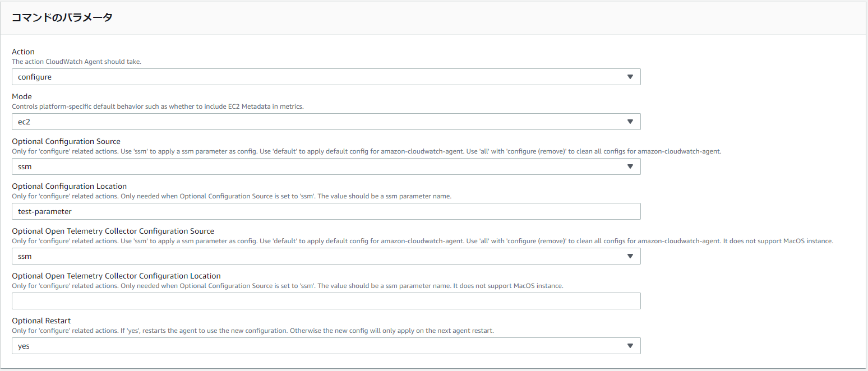This screenshot has width=868, height=371.
Task: Click the description 'The action CloudWatch Agent should take.'
Action: pos(76,62)
